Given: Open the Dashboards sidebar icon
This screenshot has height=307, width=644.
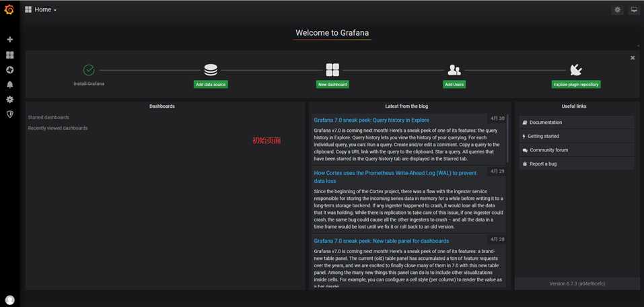Looking at the screenshot, I should click(10, 55).
